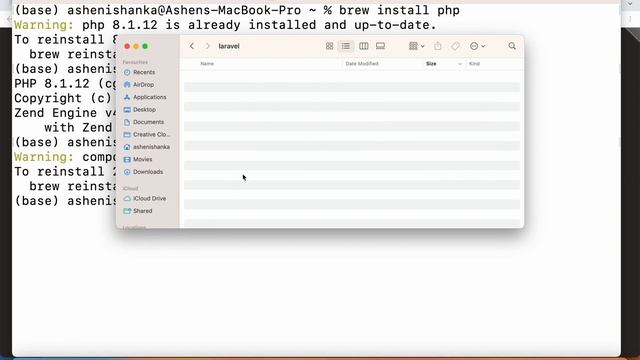Switch to column view
The image size is (640, 360).
point(364,46)
